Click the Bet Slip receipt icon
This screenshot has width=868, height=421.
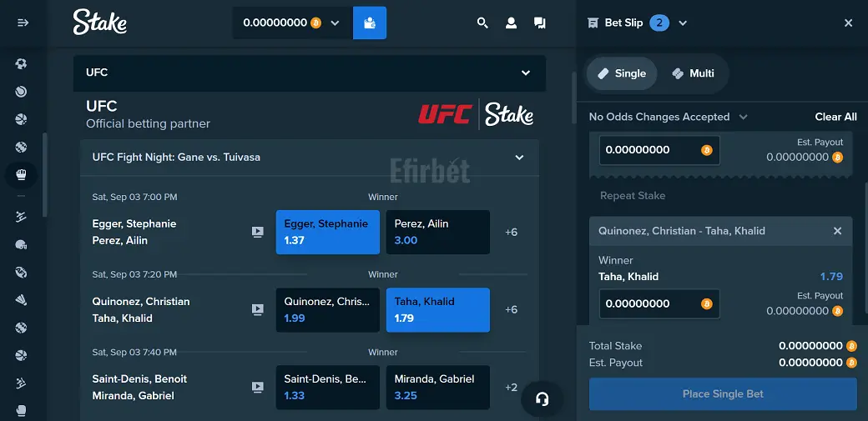[593, 23]
